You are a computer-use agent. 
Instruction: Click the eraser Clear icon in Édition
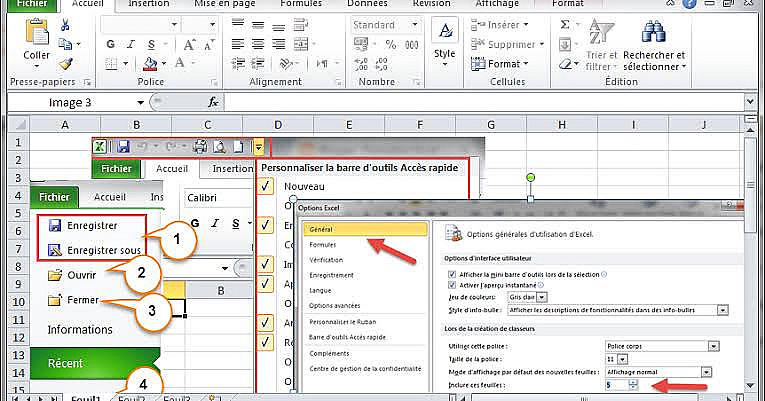click(x=565, y=64)
